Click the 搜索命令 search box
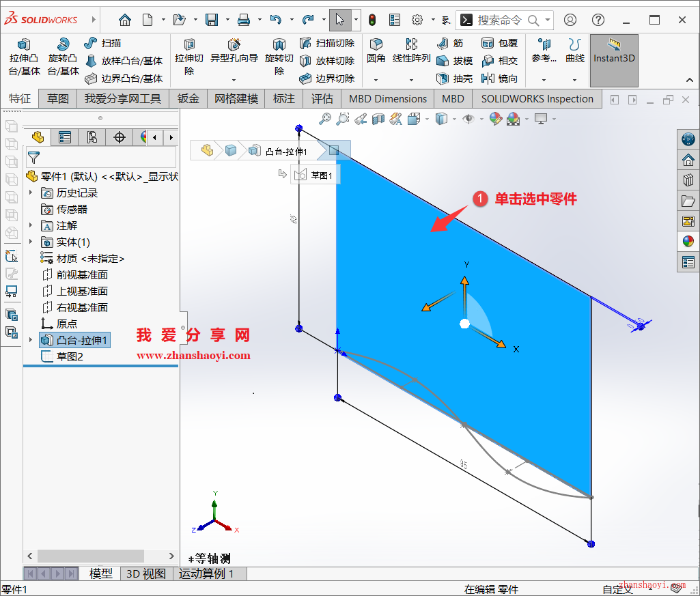The height and width of the screenshot is (596, 700). [x=505, y=20]
